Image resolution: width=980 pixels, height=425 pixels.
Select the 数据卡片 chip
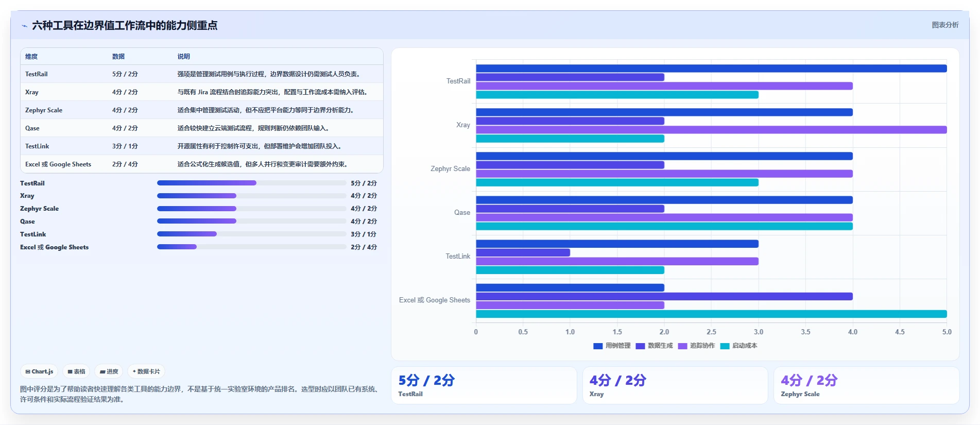(x=146, y=371)
